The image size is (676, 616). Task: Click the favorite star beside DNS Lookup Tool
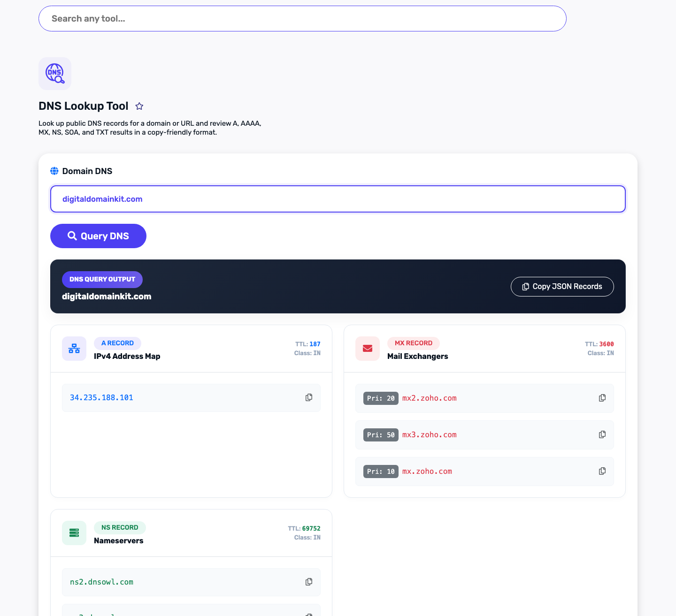(139, 106)
